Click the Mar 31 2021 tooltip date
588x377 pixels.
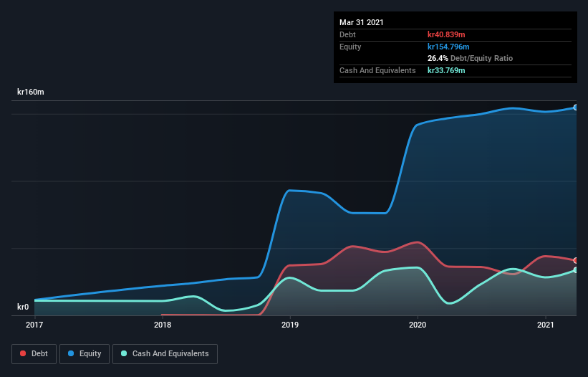[x=362, y=22]
